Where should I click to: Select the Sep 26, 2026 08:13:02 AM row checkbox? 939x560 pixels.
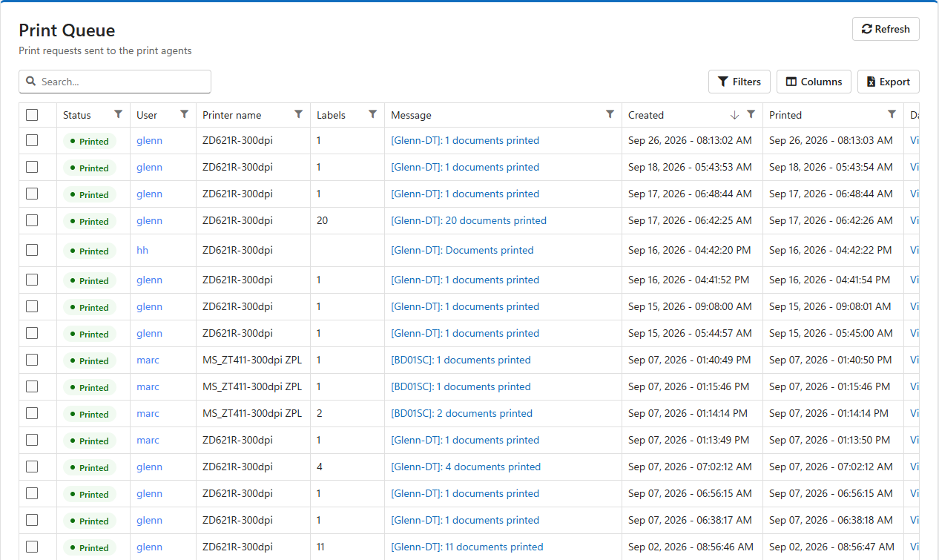[32, 140]
